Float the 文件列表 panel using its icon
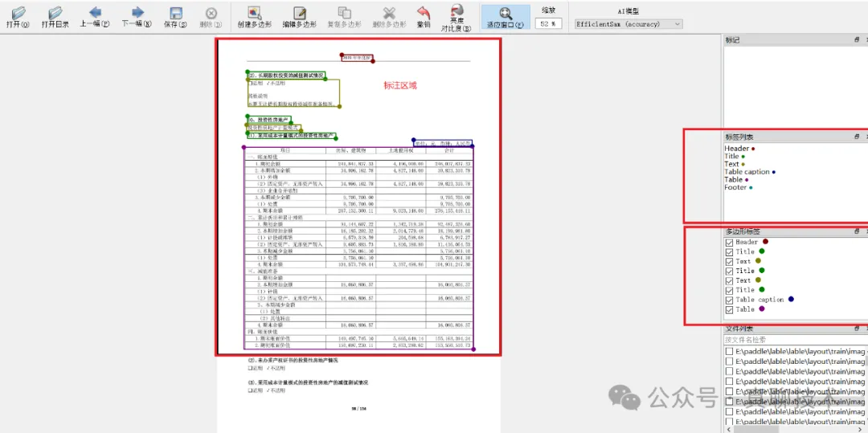Viewport: 868px width, 433px height. coord(857,329)
